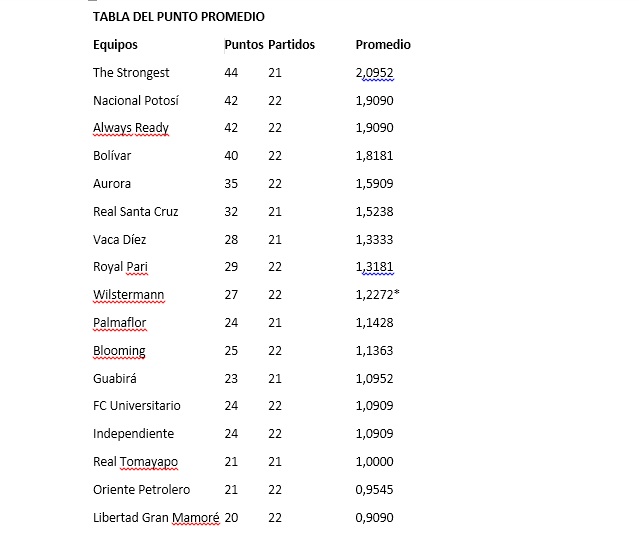Click Royal Pari team name
Screen dimensions: 639x540
(x=120, y=267)
